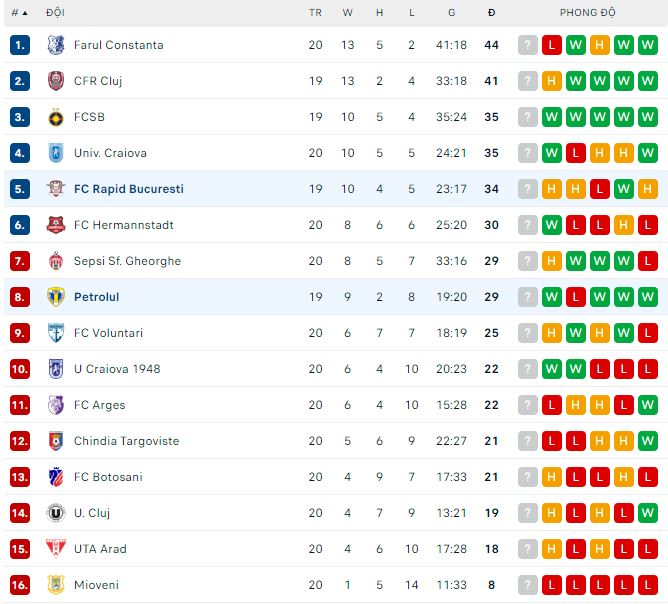Click the FCSB club badge

(55, 117)
